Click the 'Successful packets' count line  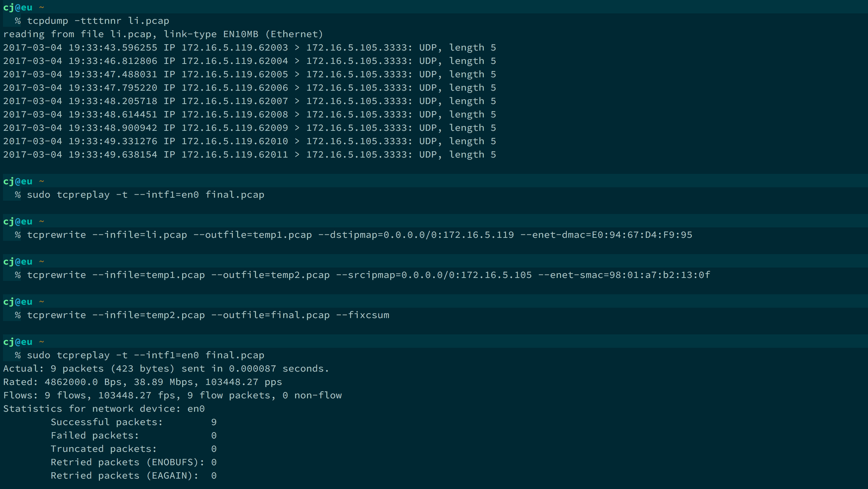pyautogui.click(x=133, y=422)
